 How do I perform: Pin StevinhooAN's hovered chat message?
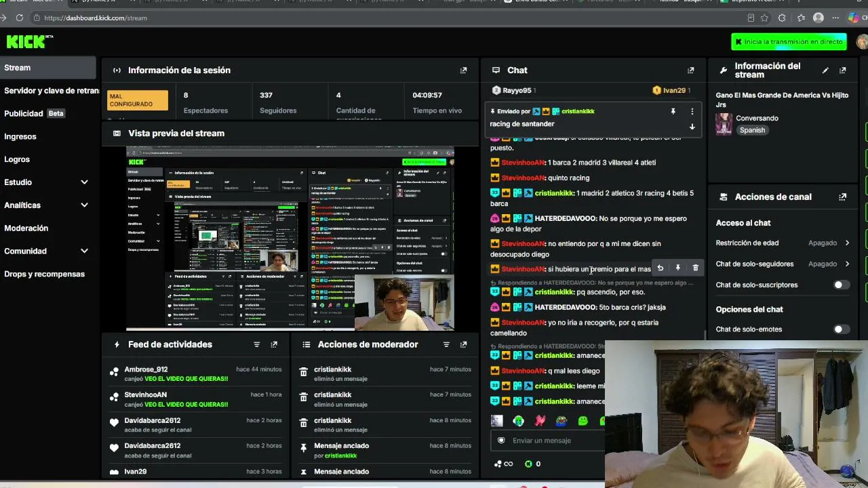tap(677, 268)
